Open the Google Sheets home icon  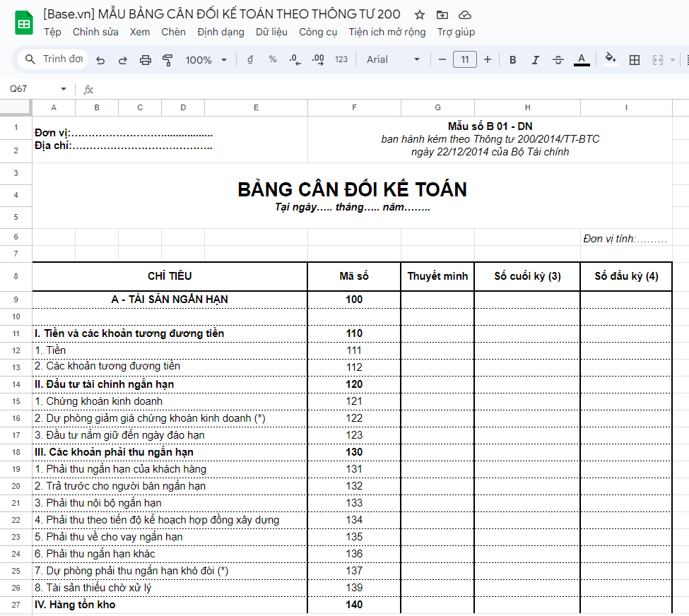[24, 23]
